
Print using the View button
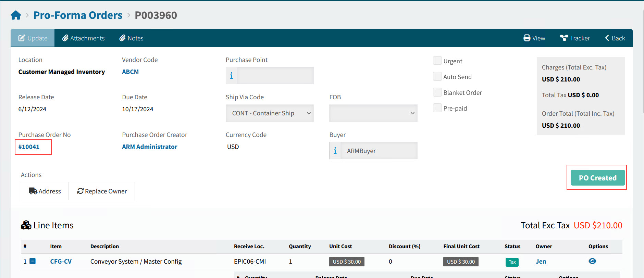(x=534, y=38)
